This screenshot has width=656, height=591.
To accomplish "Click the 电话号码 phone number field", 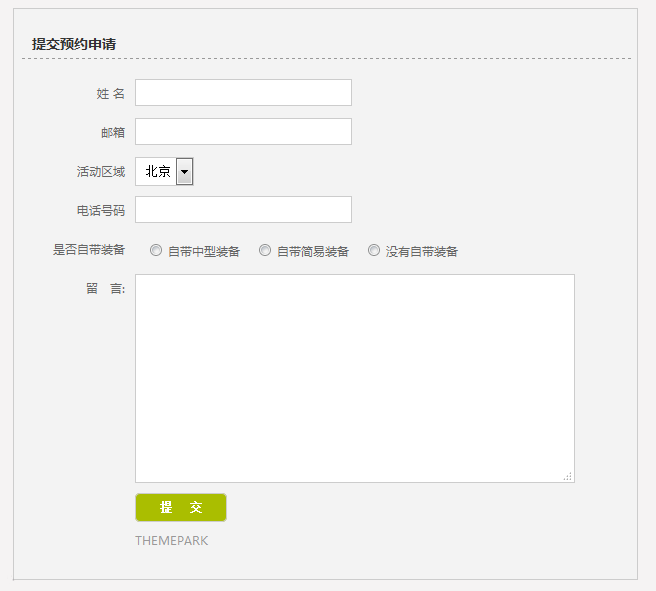I will (x=243, y=210).
